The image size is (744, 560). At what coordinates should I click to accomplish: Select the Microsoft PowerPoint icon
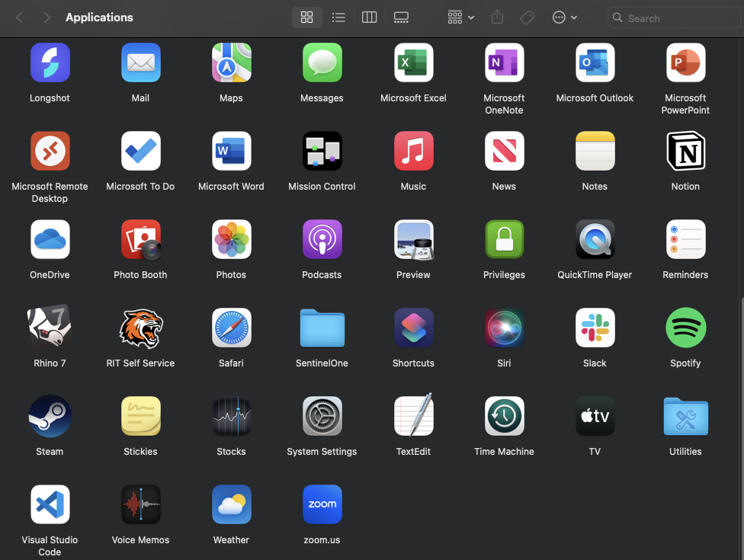click(685, 62)
